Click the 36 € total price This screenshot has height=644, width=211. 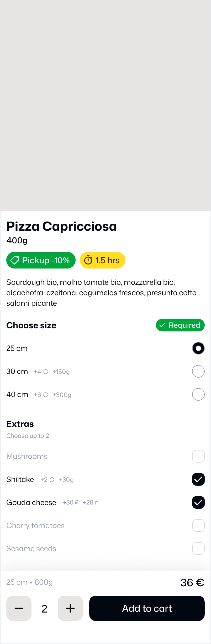pyautogui.click(x=192, y=583)
